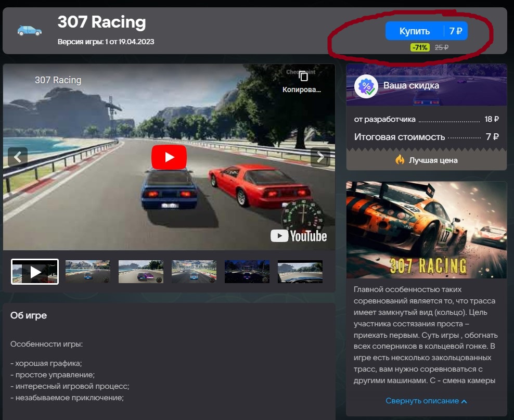Collapse description via Свернуть описание
The width and height of the screenshot is (514, 420).
click(x=426, y=401)
